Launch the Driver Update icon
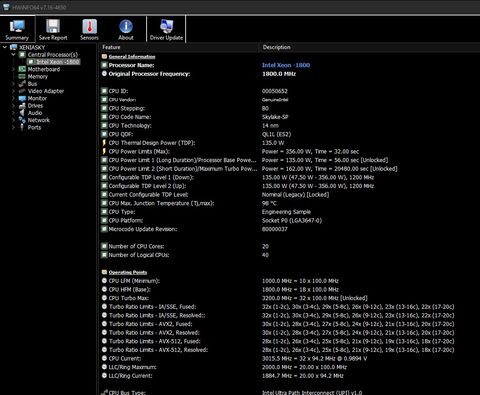 tap(166, 26)
